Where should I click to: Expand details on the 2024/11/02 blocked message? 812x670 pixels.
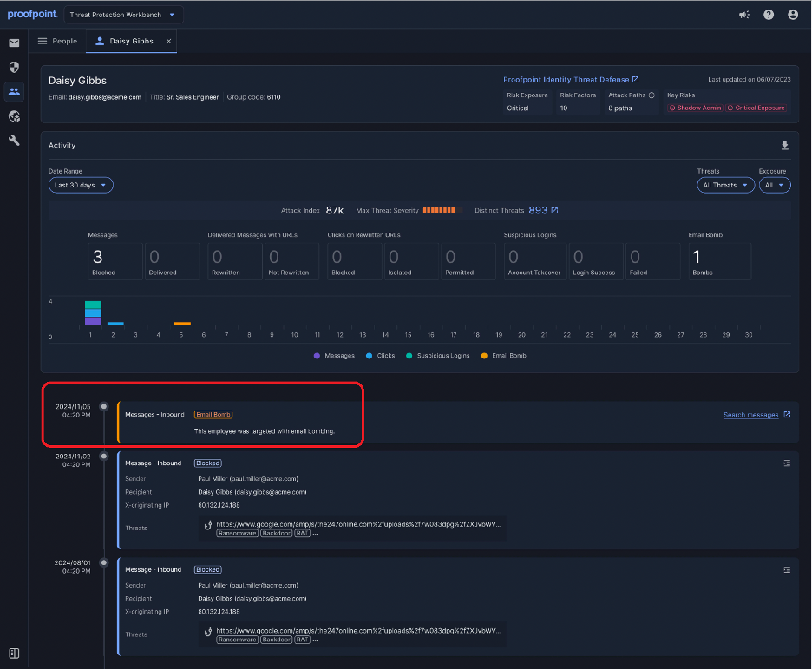(x=787, y=463)
